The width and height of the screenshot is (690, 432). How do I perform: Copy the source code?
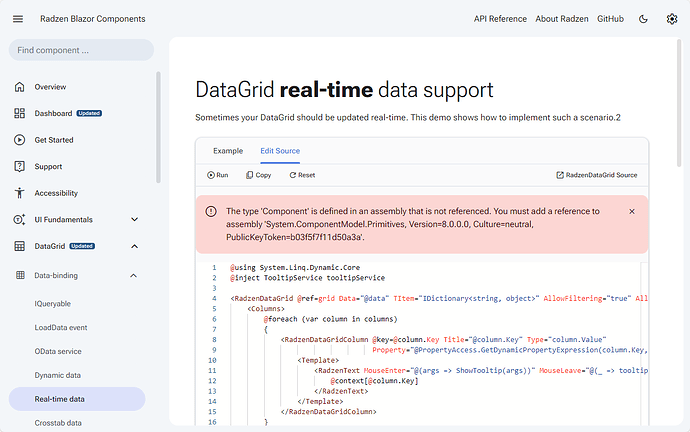259,175
